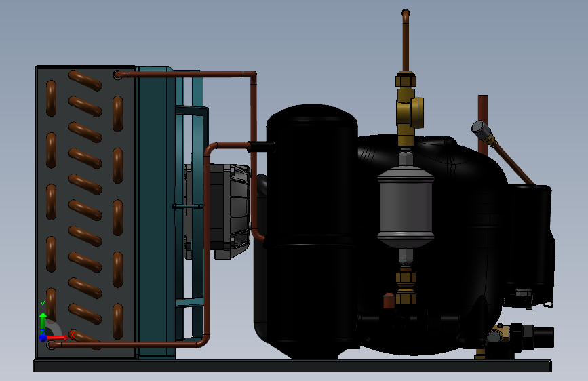Select the vertical copper tube atop the brass valve
The width and height of the screenshot is (588, 381).
406,40
